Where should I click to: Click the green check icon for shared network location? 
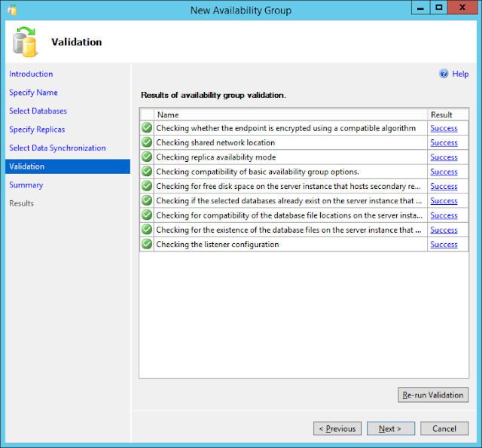(147, 142)
